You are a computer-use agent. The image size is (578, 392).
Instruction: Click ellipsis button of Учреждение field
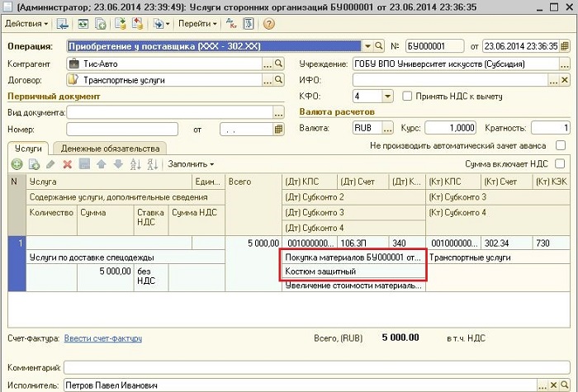565,64
